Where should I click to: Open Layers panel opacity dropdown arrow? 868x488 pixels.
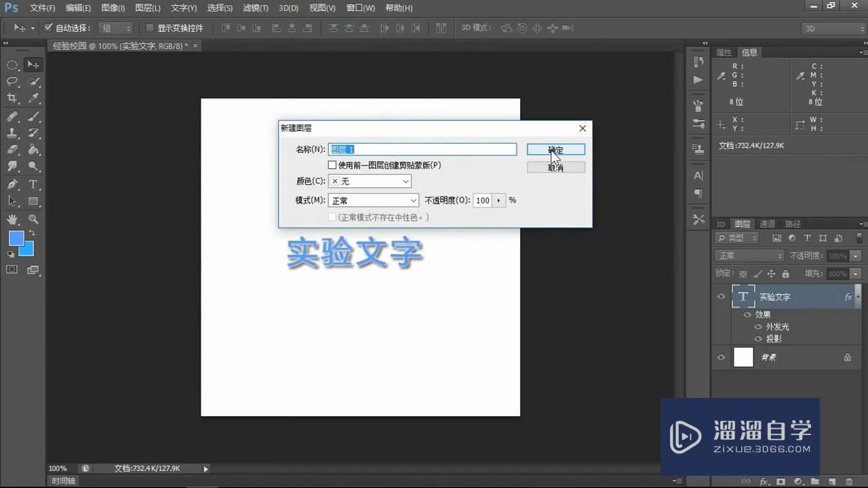pyautogui.click(x=856, y=256)
